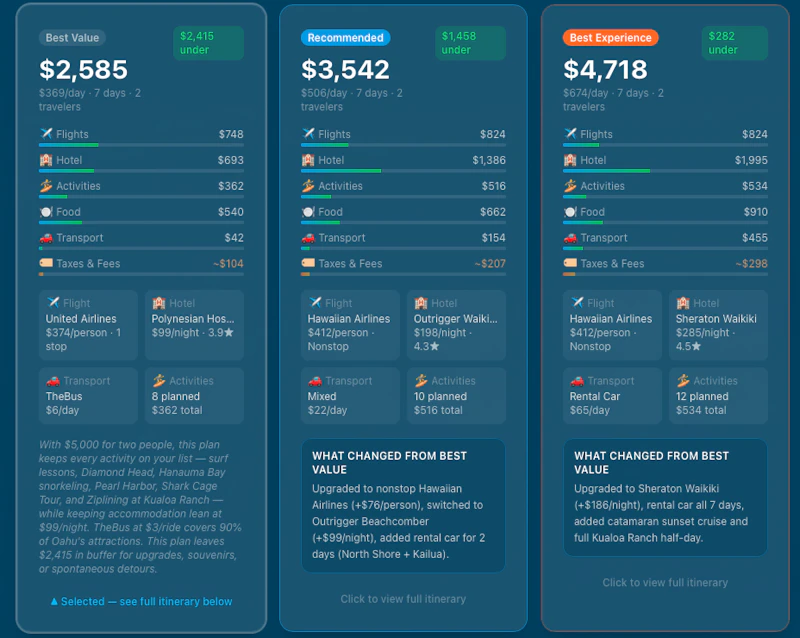The height and width of the screenshot is (638, 800).
Task: Open the Outrigger Waikiki hotel tile
Action: pyautogui.click(x=456, y=325)
